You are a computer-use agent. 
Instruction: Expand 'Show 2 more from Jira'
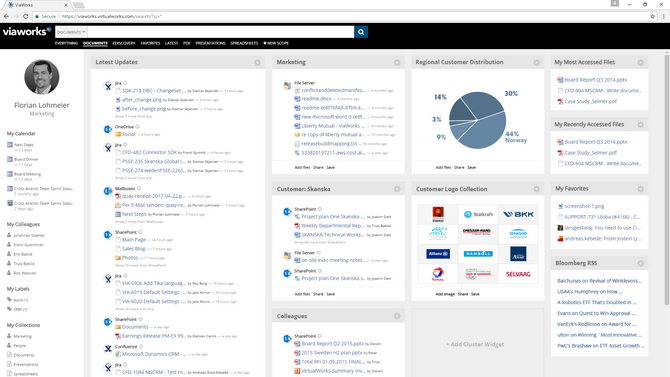133,178
